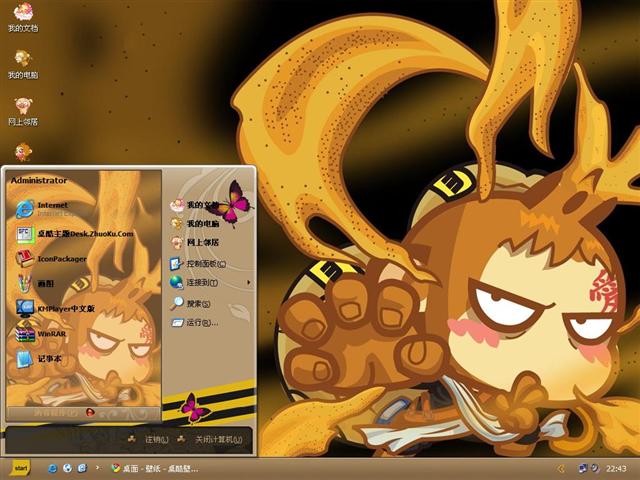
Task: Open 画图 paint program in Start menu
Action: click(35, 283)
